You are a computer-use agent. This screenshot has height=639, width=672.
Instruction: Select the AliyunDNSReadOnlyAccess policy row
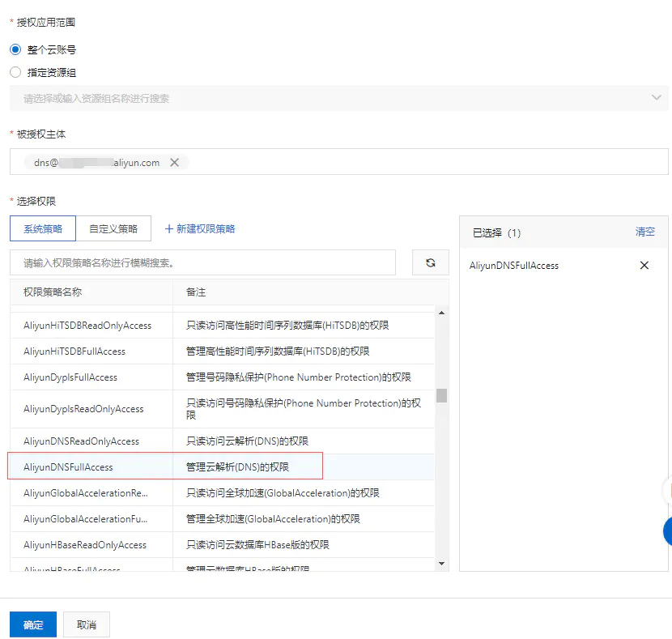click(222, 441)
